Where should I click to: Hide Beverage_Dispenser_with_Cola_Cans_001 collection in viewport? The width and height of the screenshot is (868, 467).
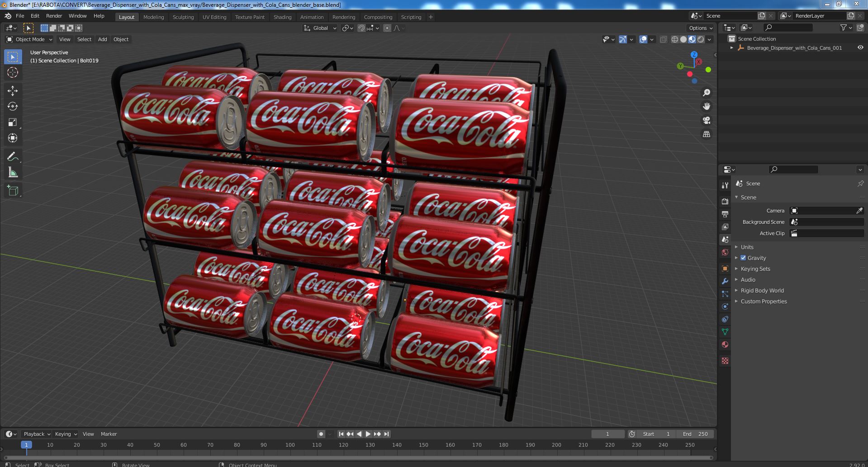point(860,47)
